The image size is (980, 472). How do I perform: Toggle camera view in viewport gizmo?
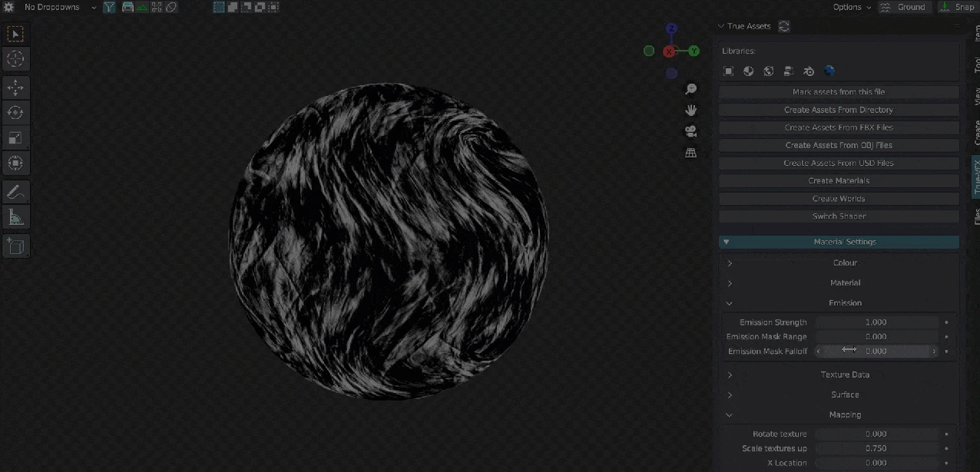point(690,131)
